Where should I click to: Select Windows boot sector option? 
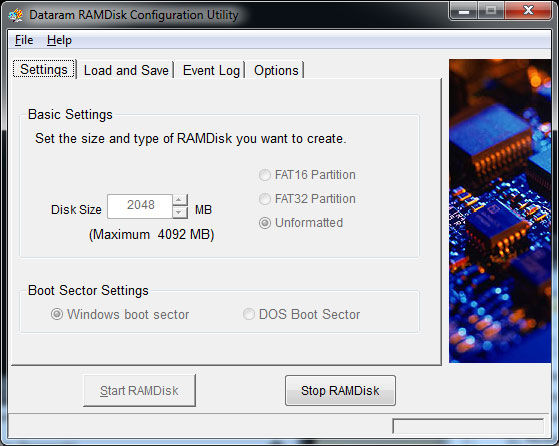(x=57, y=314)
